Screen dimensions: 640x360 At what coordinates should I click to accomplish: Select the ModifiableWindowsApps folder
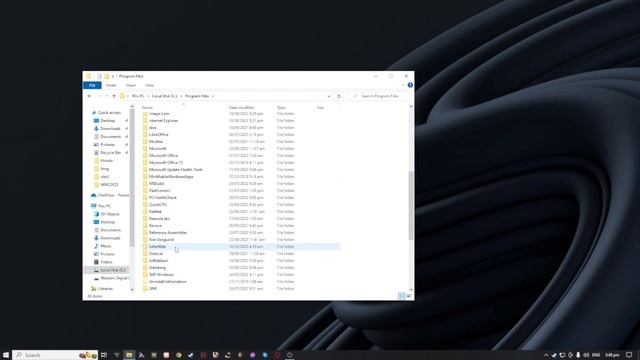tap(171, 176)
